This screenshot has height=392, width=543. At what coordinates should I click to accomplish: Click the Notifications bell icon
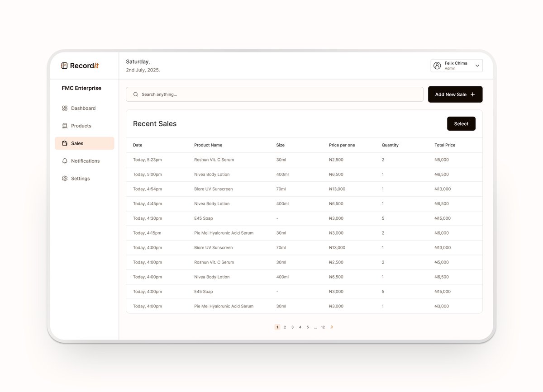[65, 161]
